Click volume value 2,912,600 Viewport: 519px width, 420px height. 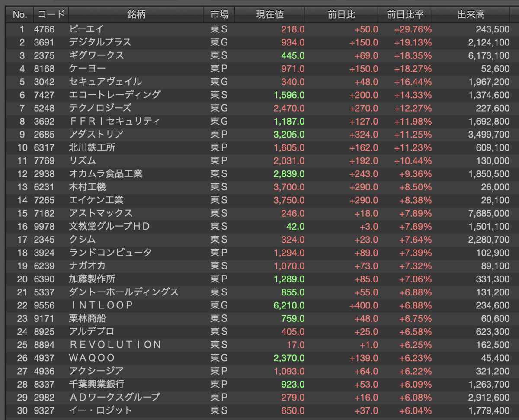tap(489, 397)
